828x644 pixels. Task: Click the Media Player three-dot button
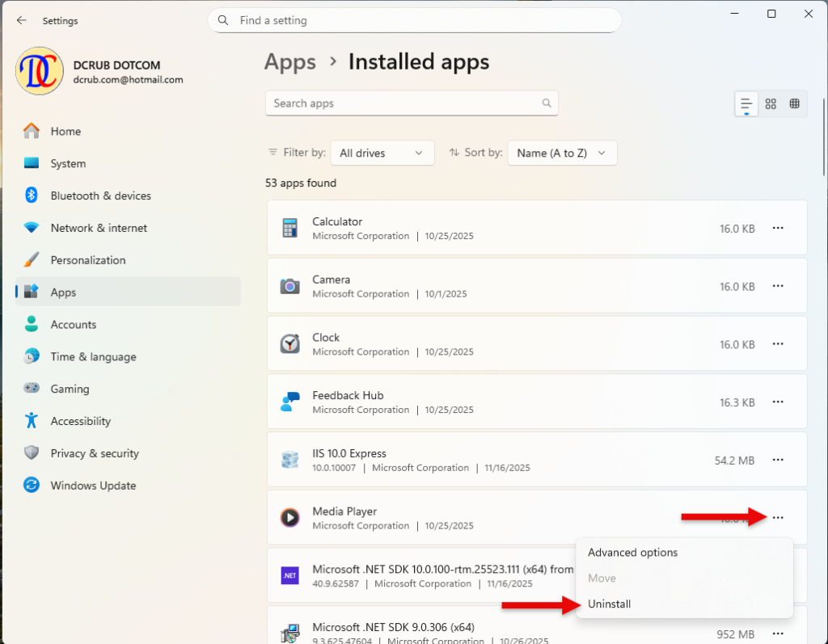click(778, 518)
